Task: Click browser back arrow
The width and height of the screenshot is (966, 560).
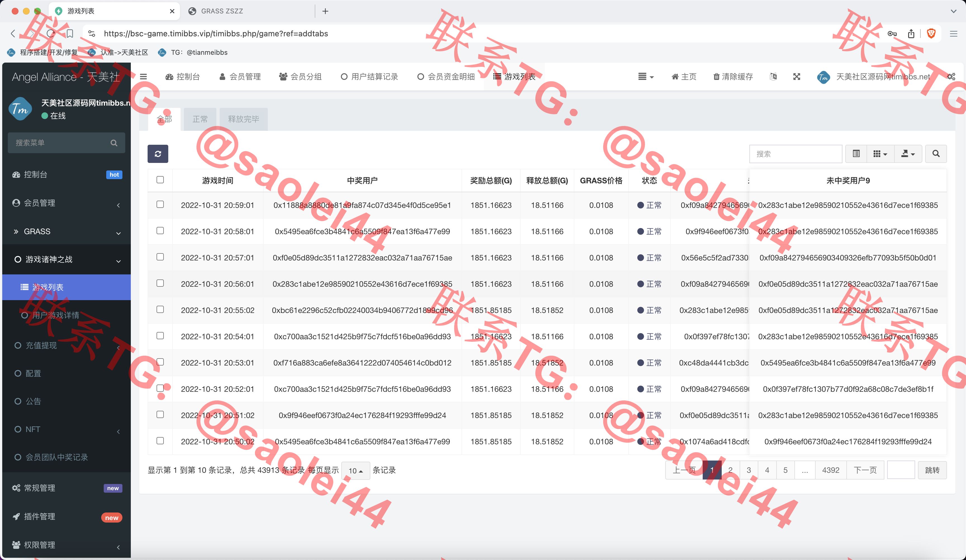Action: [13, 33]
